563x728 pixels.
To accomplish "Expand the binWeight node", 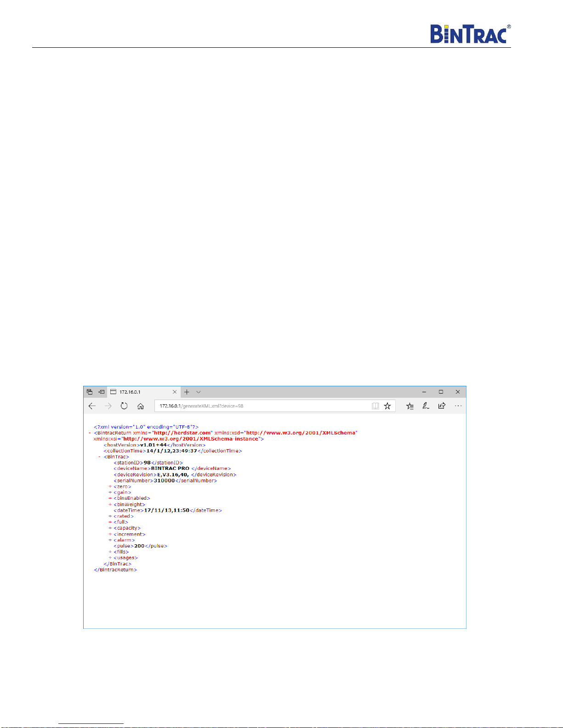I will point(110,504).
